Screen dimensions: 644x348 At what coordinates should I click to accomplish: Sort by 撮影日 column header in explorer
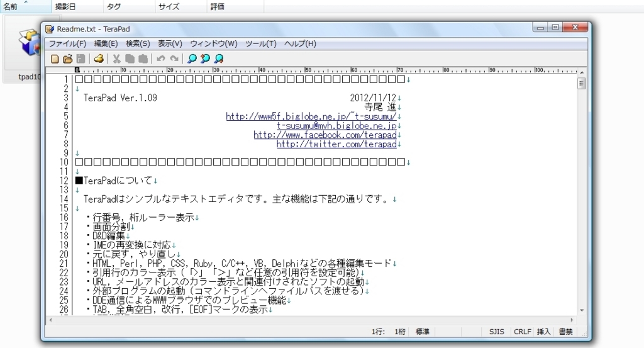point(77,6)
